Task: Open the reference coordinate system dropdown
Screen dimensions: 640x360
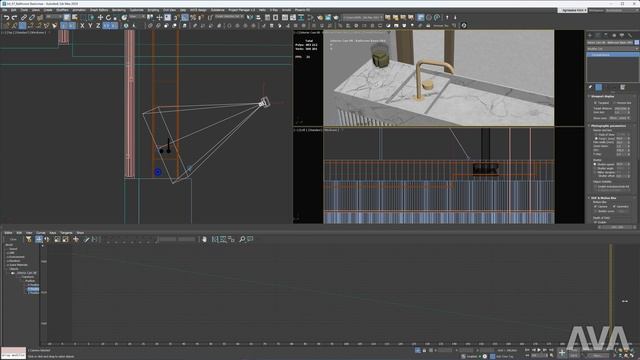Action: [x=137, y=17]
